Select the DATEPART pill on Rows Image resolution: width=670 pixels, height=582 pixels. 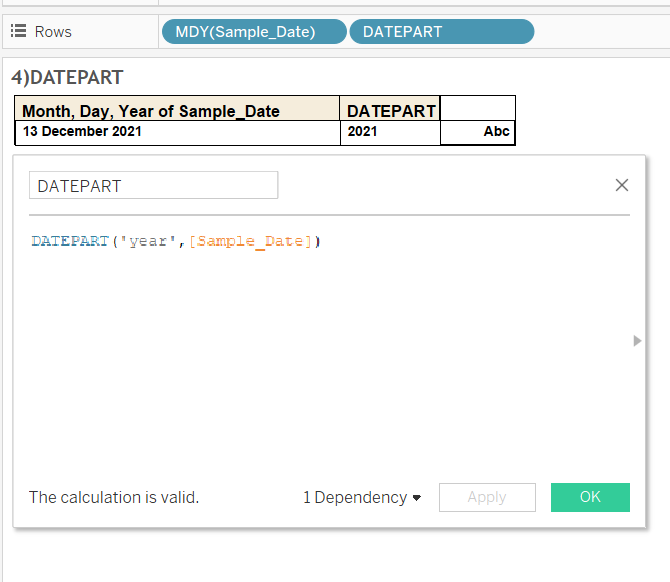(x=442, y=32)
